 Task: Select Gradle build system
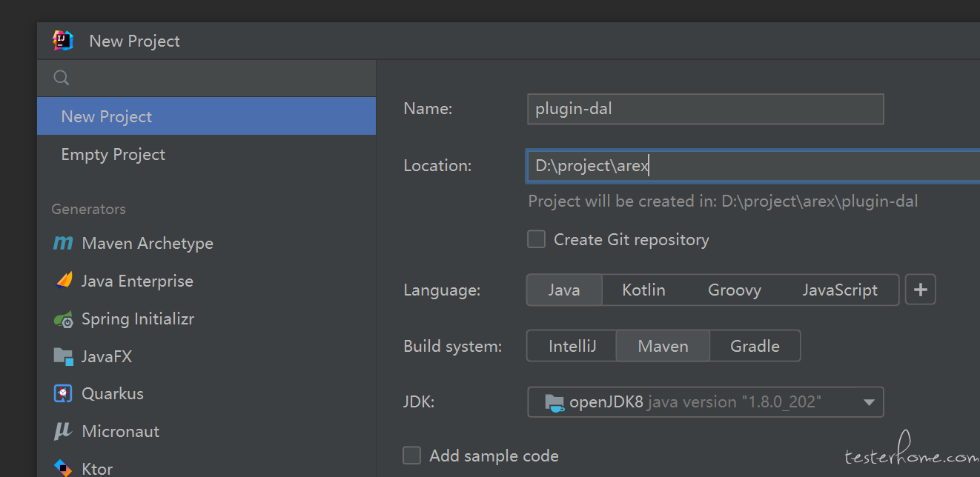(x=755, y=346)
